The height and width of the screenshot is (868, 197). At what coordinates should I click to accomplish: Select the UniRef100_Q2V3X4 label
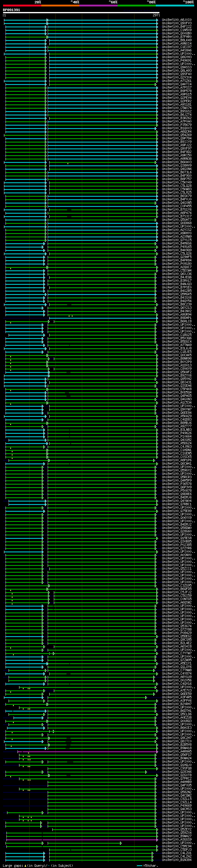pos(176,78)
